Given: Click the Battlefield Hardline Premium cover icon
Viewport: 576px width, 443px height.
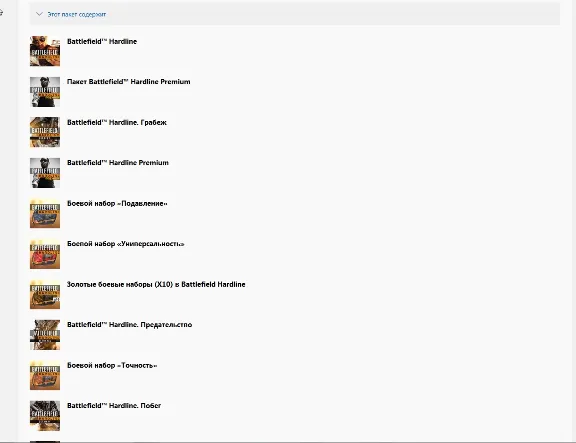Looking at the screenshot, I should [45, 173].
